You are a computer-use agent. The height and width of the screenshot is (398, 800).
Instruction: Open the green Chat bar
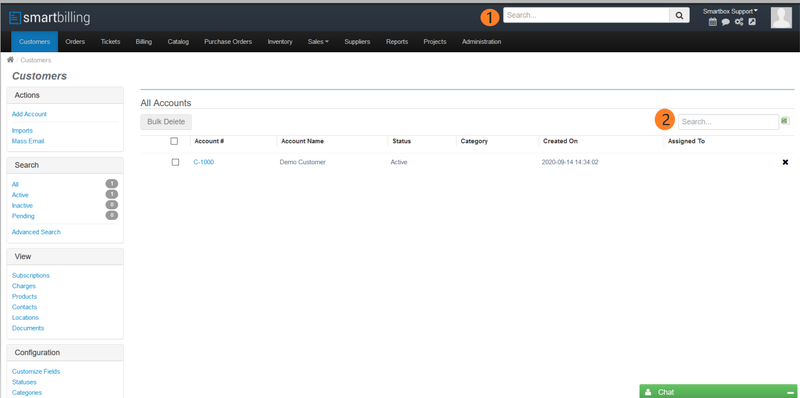click(x=719, y=391)
